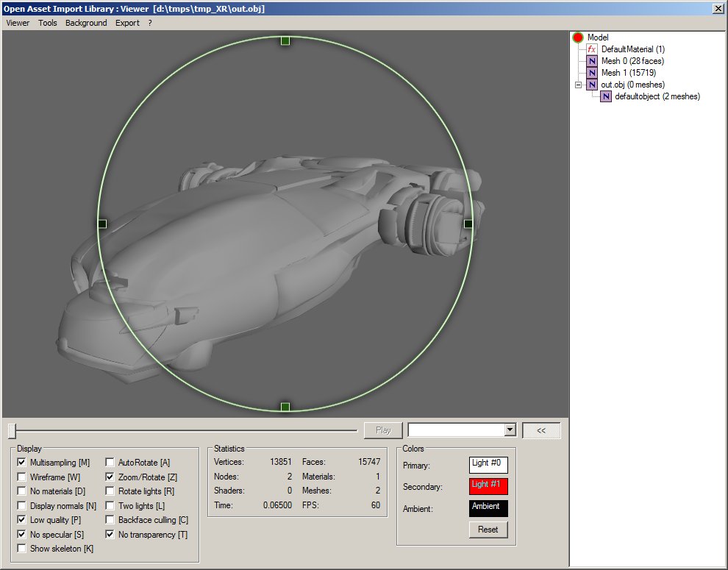
Task: Click the right rotation handle on the circle
Action: 468,224
